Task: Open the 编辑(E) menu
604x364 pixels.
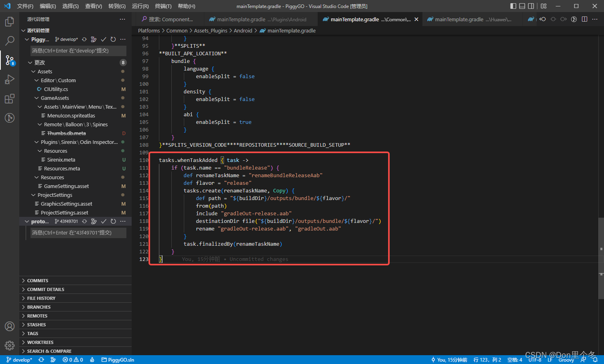Action: 48,6
